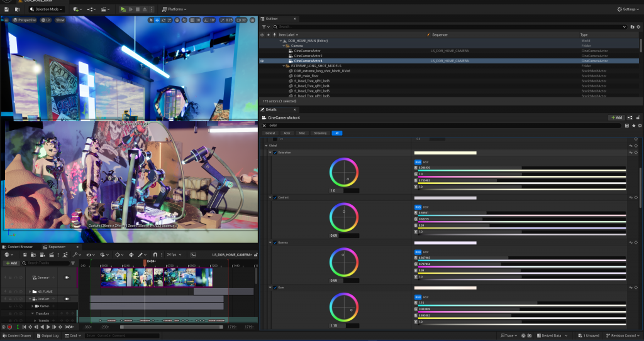Viewport: 644px width, 341px height.
Task: Uncheck the Saturation override checkbox
Action: click(275, 153)
